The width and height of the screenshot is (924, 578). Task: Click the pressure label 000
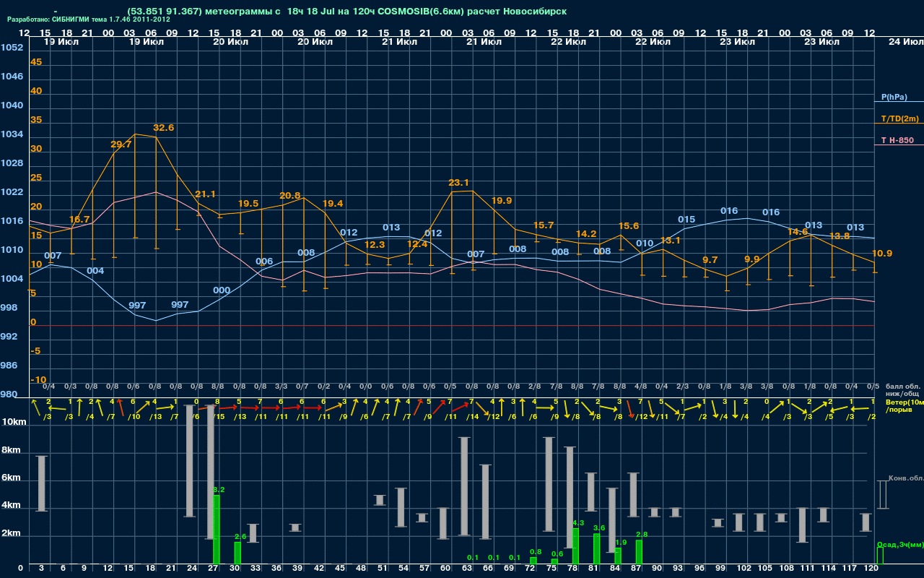[x=222, y=290]
